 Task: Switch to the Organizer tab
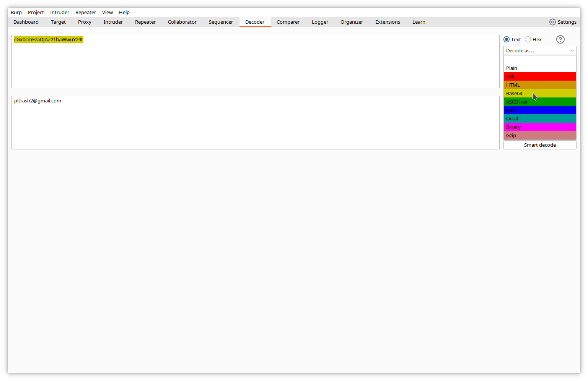pos(352,22)
